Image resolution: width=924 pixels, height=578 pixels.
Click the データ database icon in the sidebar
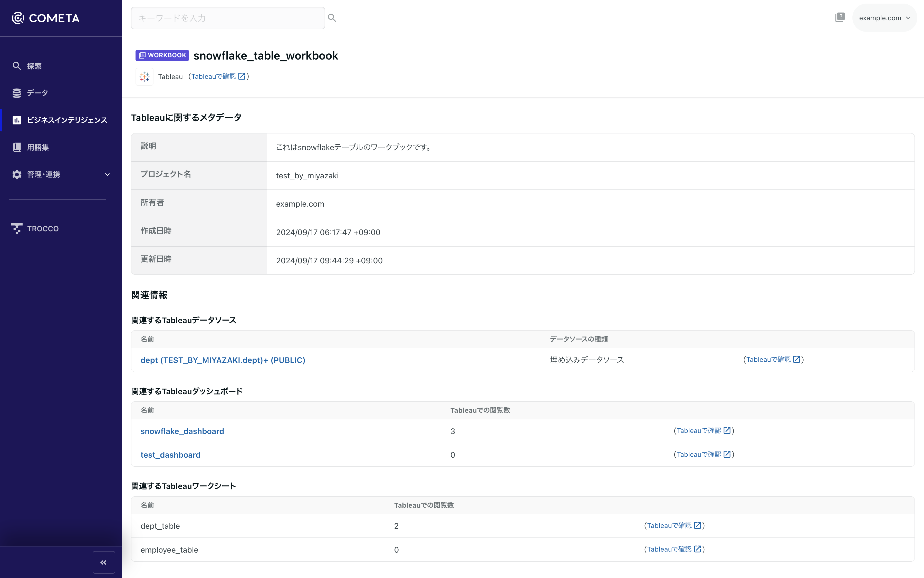coord(17,93)
